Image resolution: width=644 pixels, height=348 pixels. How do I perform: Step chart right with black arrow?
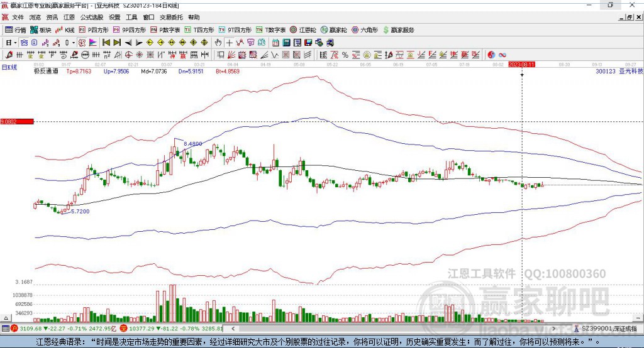139,43
